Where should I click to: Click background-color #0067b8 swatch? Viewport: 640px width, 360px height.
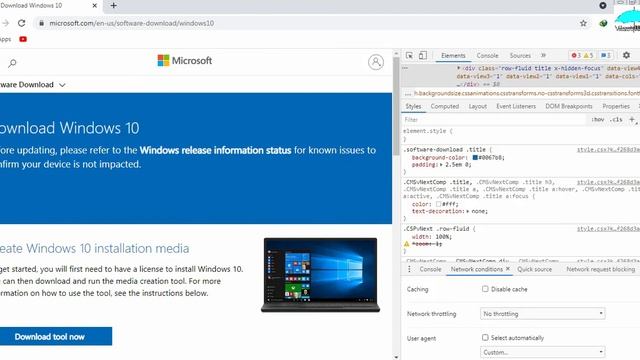pyautogui.click(x=475, y=158)
